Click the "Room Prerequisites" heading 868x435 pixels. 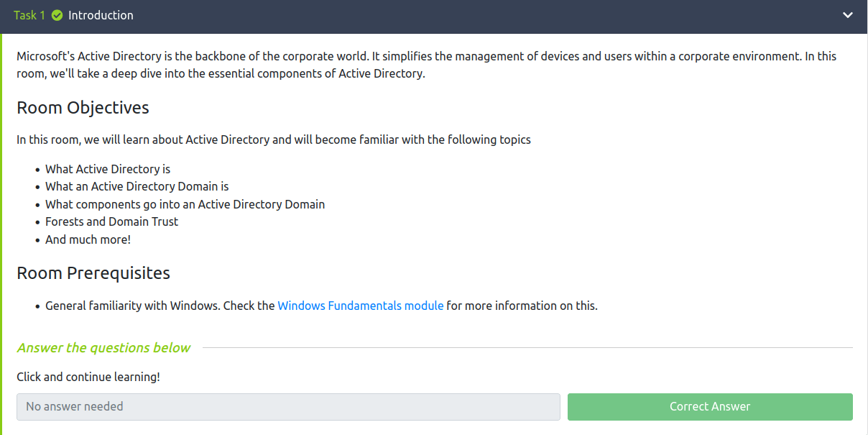pyautogui.click(x=93, y=273)
